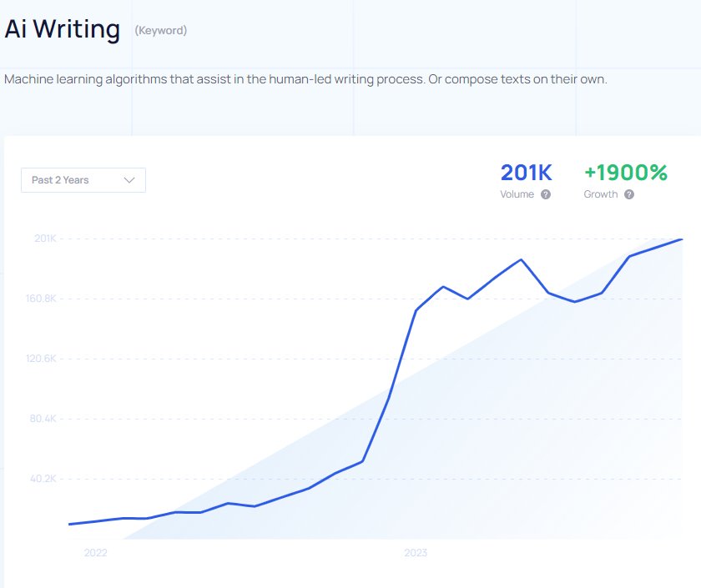Click the Growth label text
Viewport: 701px width, 588px height.
click(601, 194)
